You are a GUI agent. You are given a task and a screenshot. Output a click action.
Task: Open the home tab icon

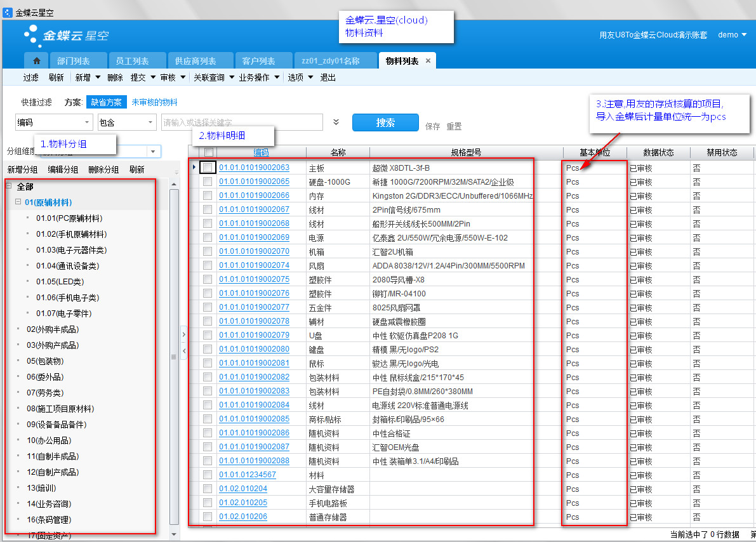[36, 61]
